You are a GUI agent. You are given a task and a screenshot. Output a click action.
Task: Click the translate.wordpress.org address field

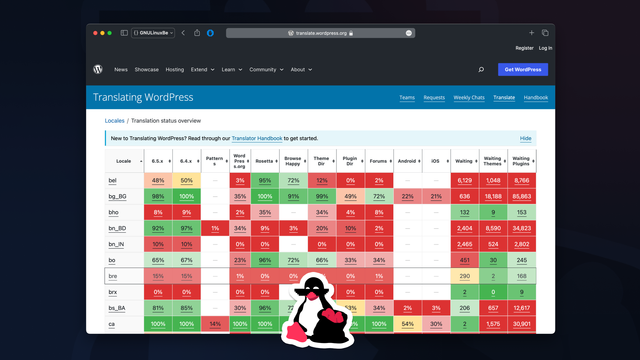tap(320, 33)
